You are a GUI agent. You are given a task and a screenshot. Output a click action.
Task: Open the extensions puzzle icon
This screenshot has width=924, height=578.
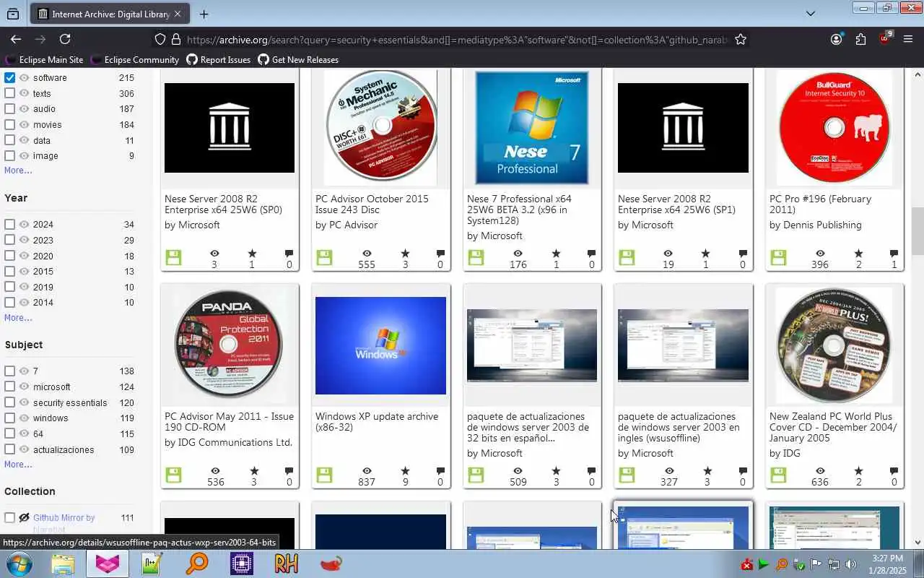click(860, 39)
